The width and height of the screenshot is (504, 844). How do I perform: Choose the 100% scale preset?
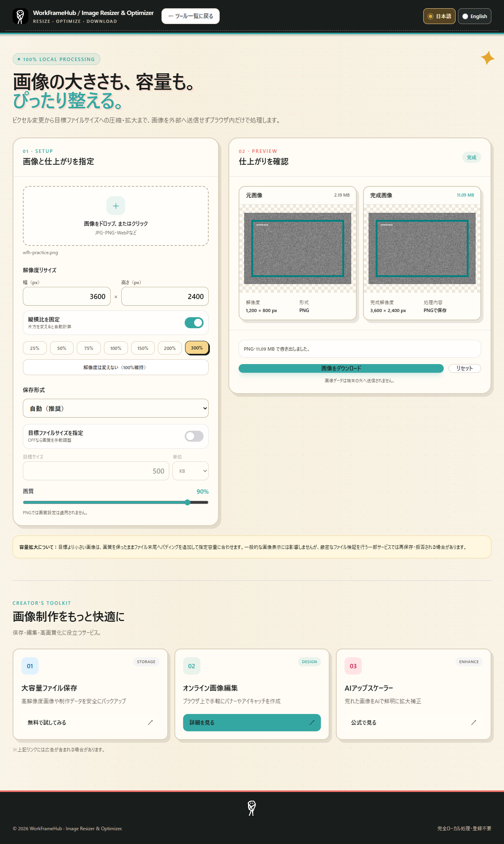coord(116,348)
